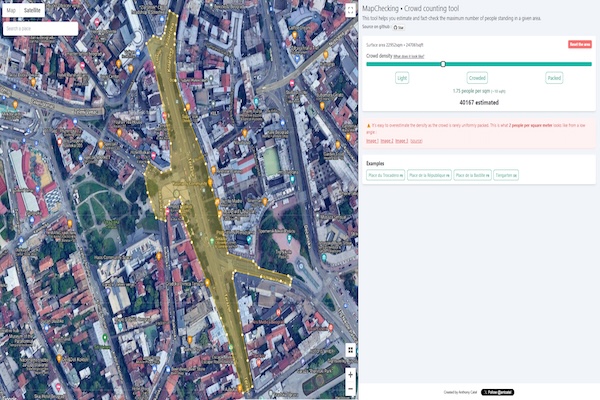Image resolution: width=600 pixels, height=400 pixels.
Task: Load Place de la Bastille example
Action: click(472, 175)
